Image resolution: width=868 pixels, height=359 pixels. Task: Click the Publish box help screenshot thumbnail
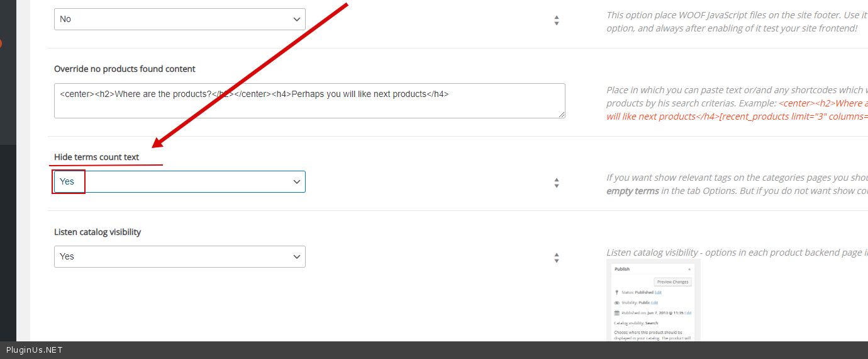point(654,301)
